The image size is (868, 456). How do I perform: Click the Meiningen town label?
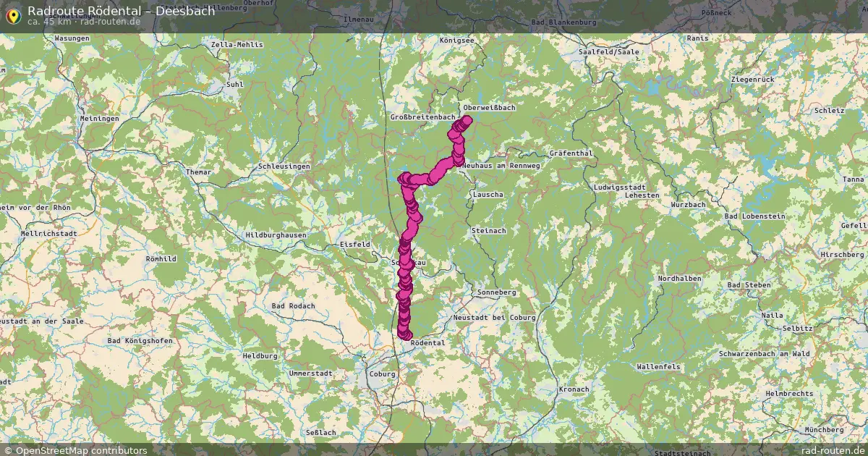[x=99, y=118]
